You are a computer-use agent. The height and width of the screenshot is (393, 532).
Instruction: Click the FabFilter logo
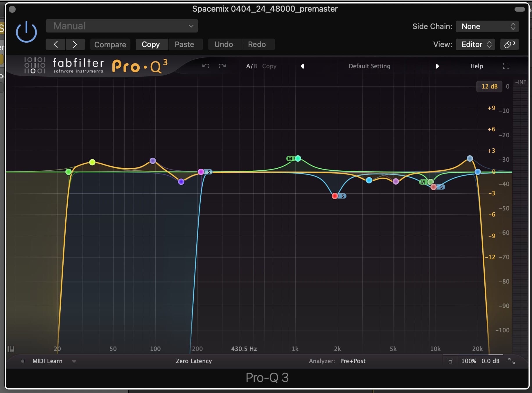[x=64, y=65]
